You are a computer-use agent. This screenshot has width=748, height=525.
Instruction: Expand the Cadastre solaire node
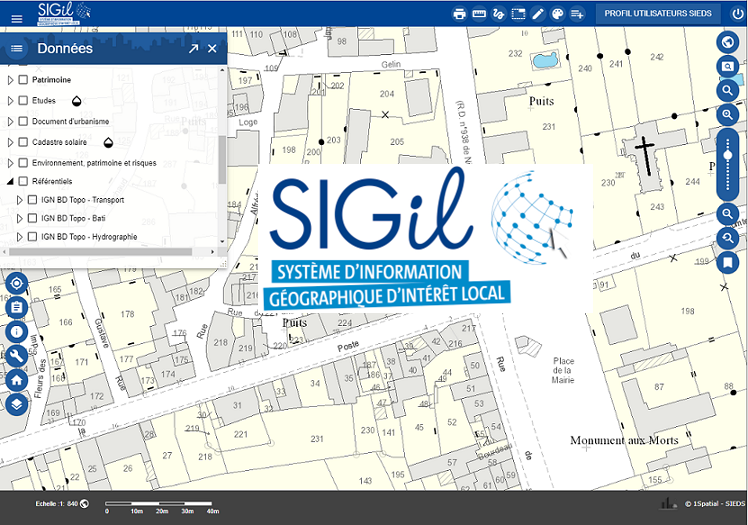click(x=10, y=142)
